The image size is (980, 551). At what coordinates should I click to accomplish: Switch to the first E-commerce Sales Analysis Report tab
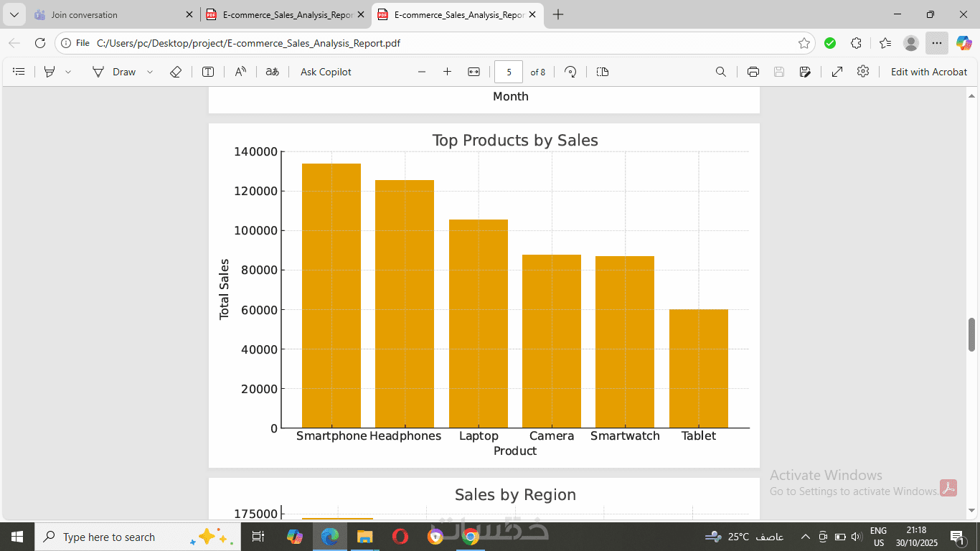280,14
